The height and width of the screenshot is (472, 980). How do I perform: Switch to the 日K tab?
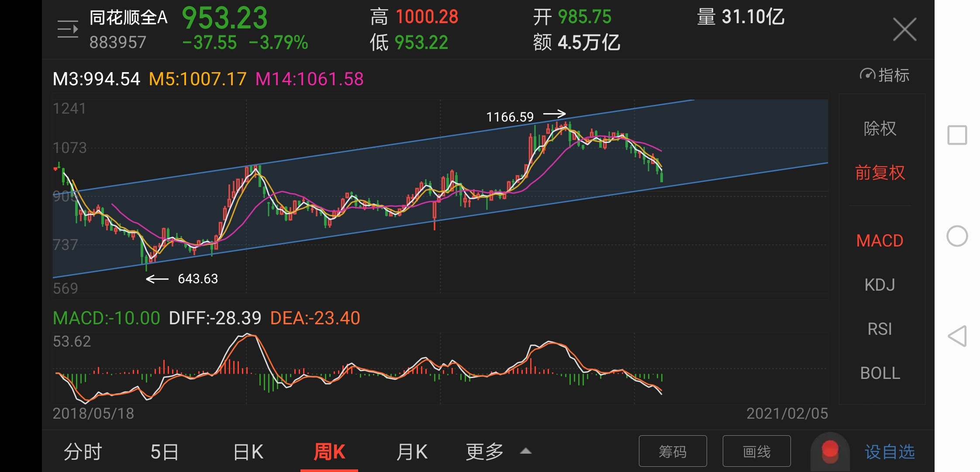point(248,451)
